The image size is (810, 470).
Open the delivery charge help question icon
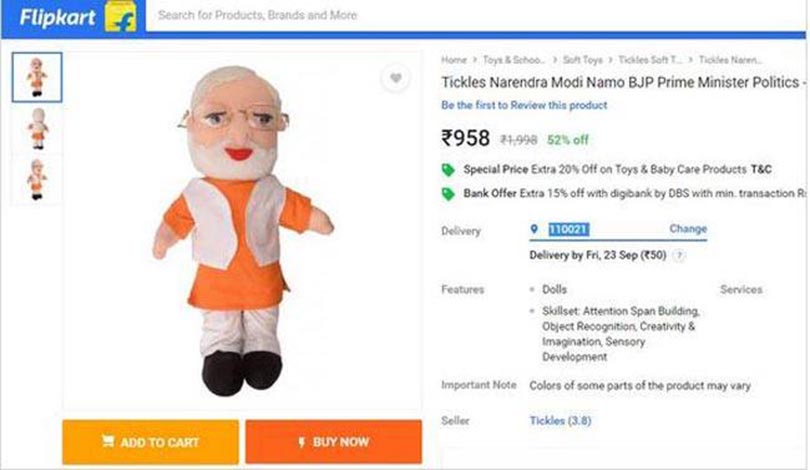[680, 256]
